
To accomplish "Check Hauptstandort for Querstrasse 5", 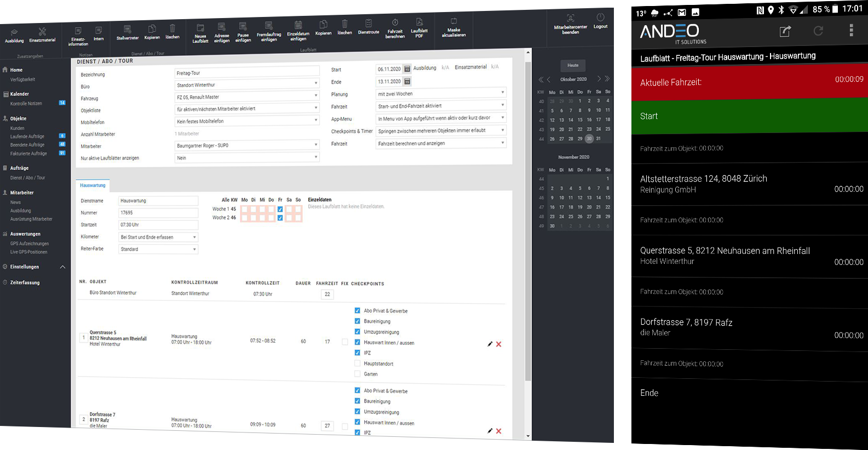I will [x=357, y=363].
